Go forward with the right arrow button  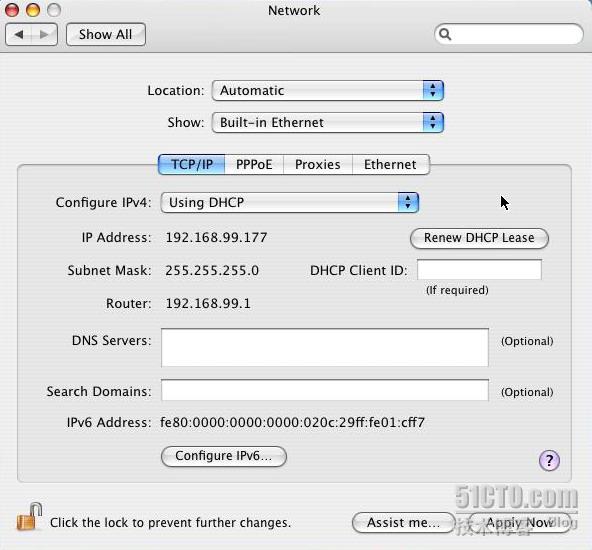click(x=44, y=34)
